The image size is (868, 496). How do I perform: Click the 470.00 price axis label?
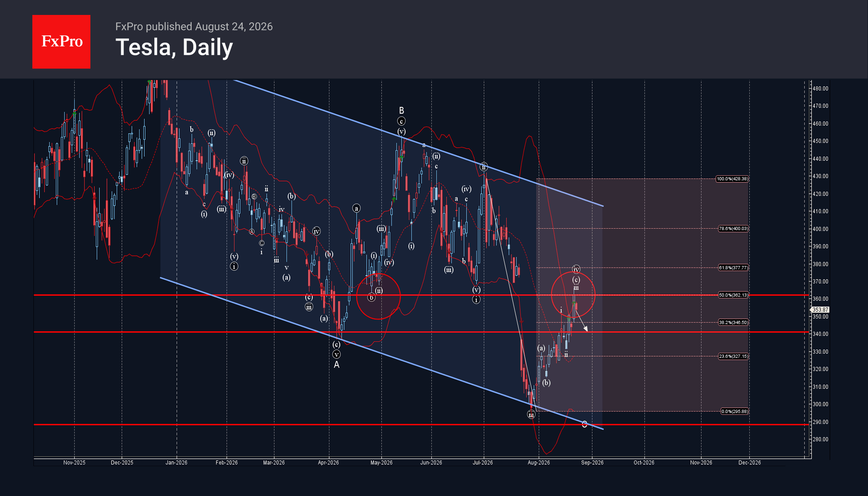pos(820,106)
